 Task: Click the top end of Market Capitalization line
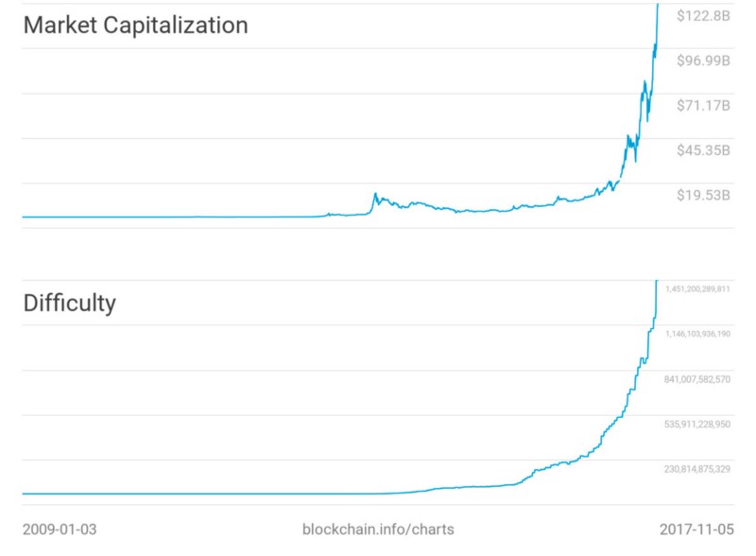657,6
